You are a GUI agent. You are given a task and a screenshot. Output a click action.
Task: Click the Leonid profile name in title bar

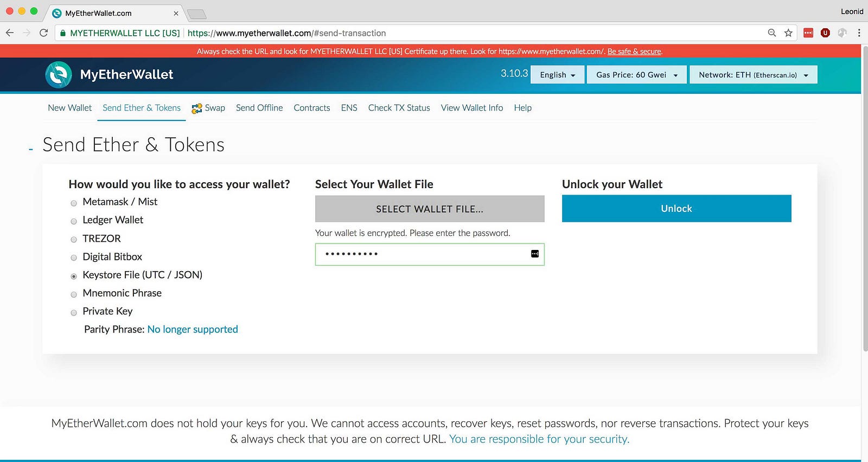coord(852,11)
